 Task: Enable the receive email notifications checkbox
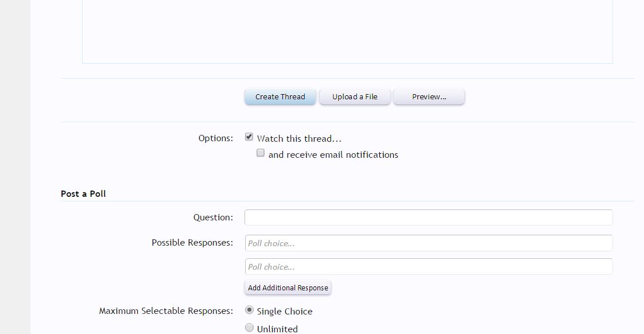261,153
